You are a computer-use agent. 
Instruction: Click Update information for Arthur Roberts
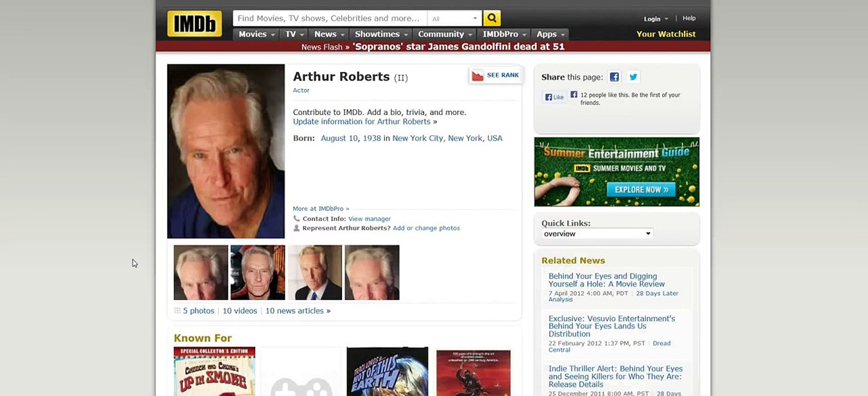[x=361, y=122]
